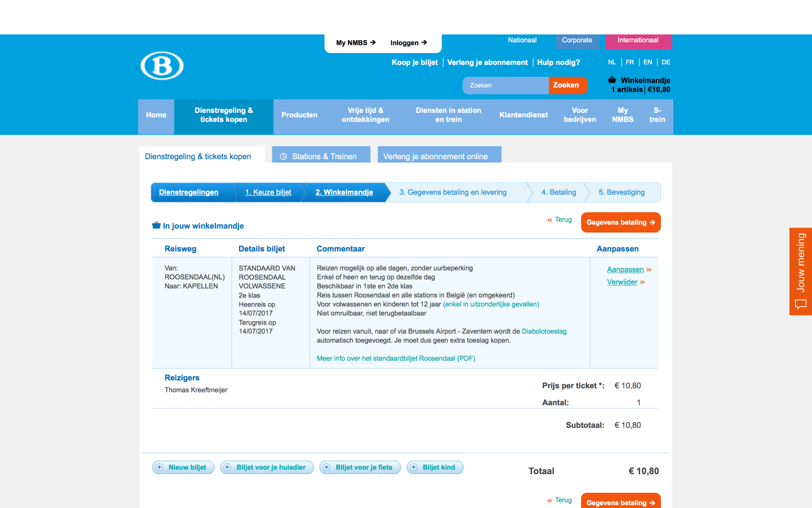The width and height of the screenshot is (812, 508).
Task: Click the NMBS B logo
Action: [162, 65]
